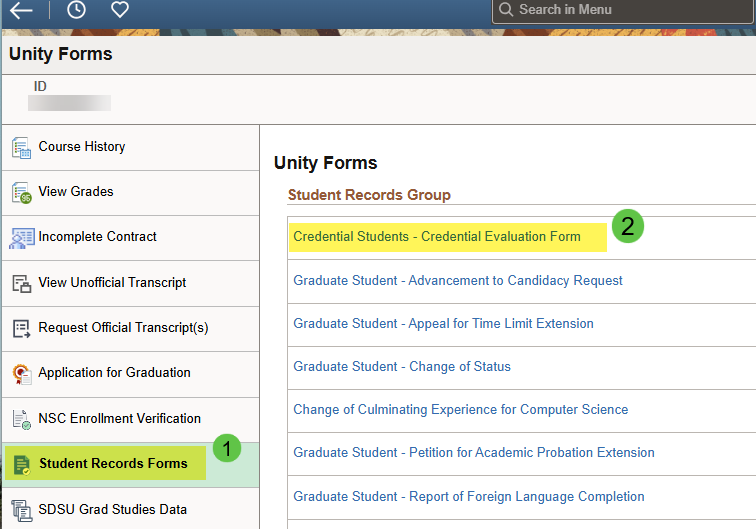
Task: Click the SDSU Grad Studies Data icon
Action: point(21,510)
